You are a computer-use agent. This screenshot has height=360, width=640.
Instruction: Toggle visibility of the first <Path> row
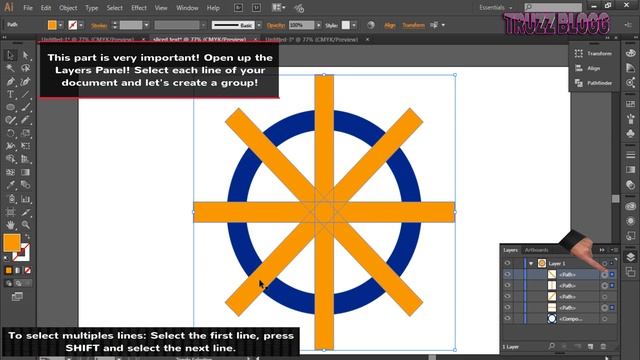tap(507, 274)
